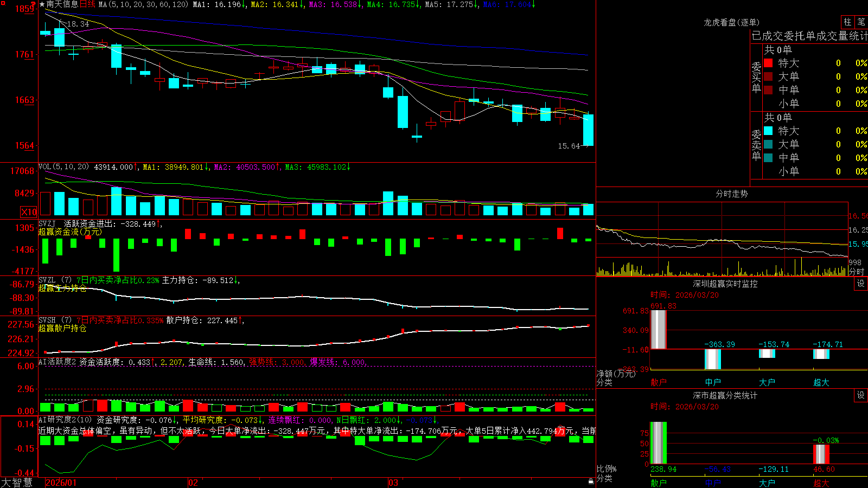Click 龙虎看盘(逐单) panel title
Image resolution: width=868 pixels, height=488 pixels.
coord(731,22)
